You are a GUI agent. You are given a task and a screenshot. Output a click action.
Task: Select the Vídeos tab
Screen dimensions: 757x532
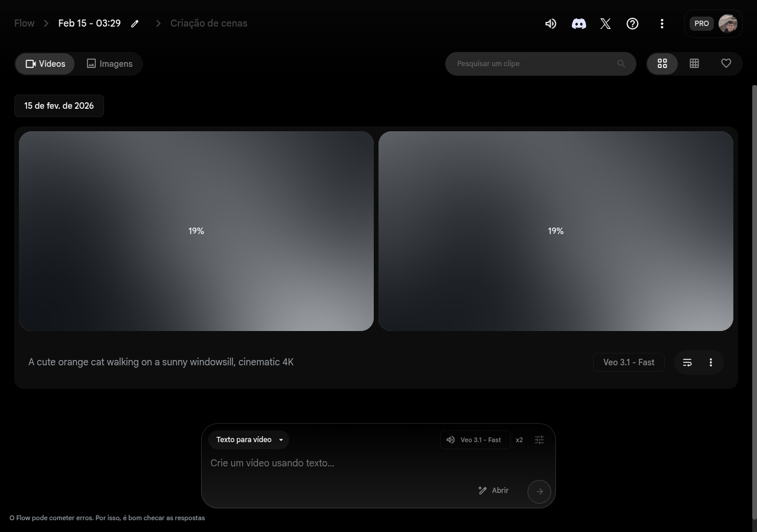coord(46,64)
